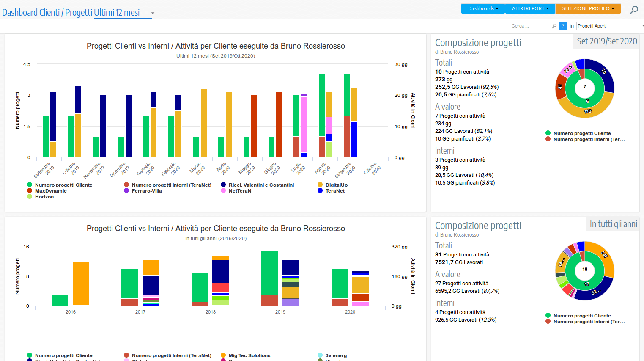Hide the TeraNet series via its legend label
644x361 pixels.
click(335, 191)
